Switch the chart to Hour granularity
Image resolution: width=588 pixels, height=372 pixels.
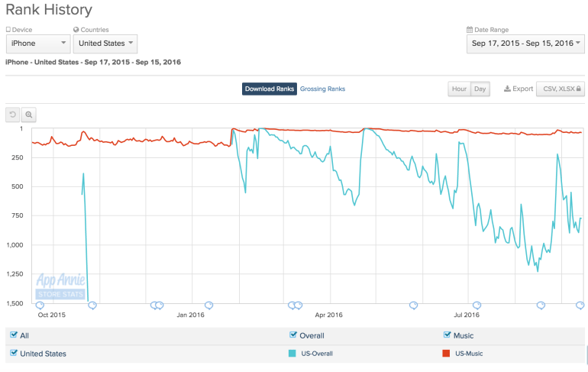point(459,89)
